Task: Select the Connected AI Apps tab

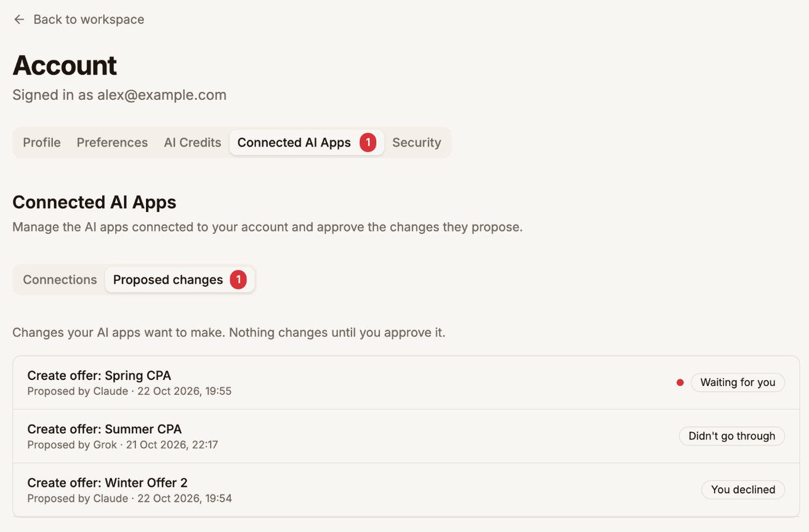Action: tap(307, 142)
